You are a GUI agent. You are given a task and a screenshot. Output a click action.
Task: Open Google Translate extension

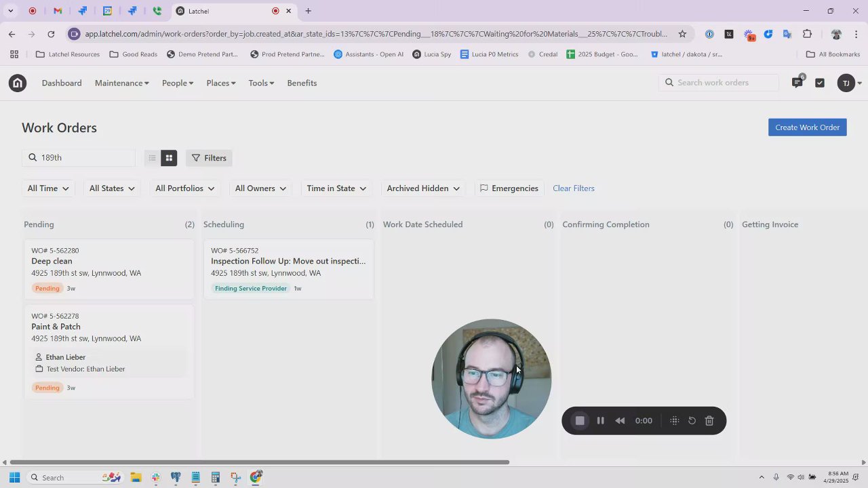point(787,34)
